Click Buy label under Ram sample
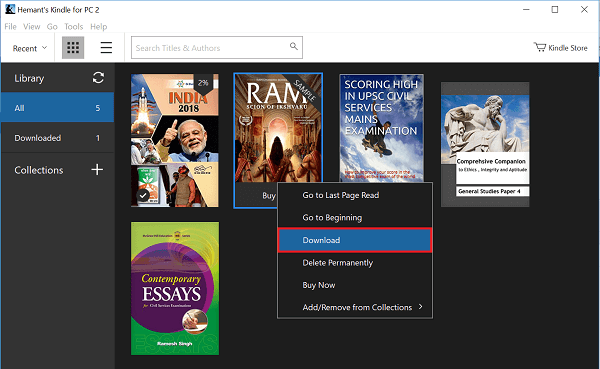 click(x=269, y=196)
